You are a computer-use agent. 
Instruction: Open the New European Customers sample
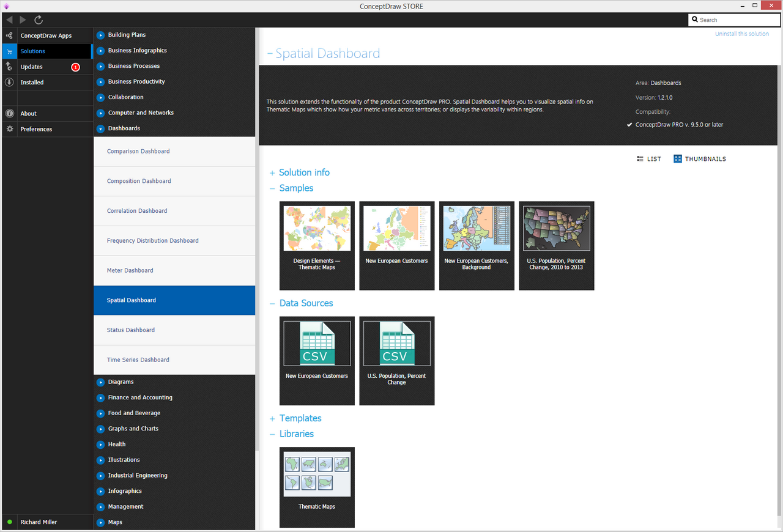[397, 245]
